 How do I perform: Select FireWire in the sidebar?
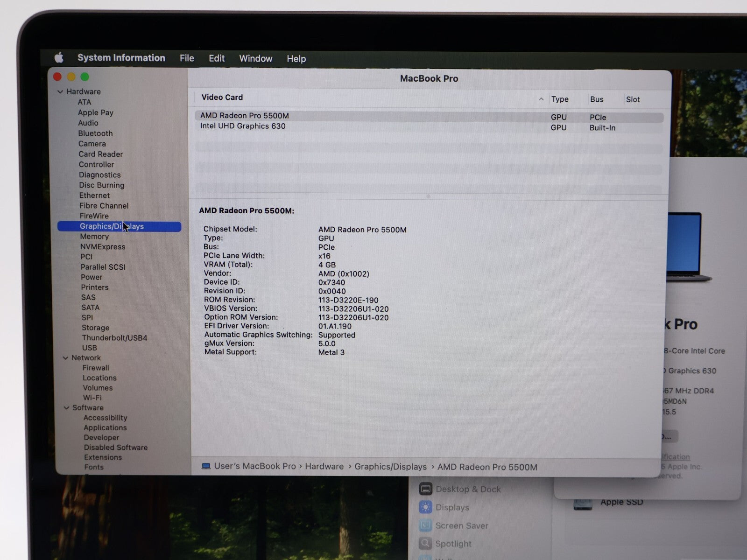point(94,216)
